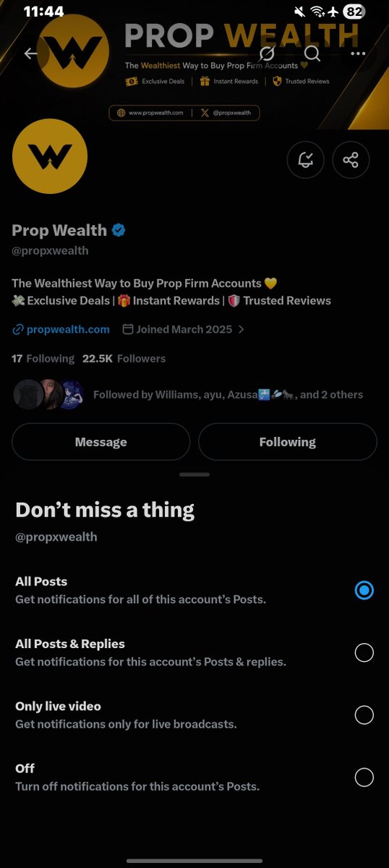Open the three-dot more options menu

tap(357, 54)
